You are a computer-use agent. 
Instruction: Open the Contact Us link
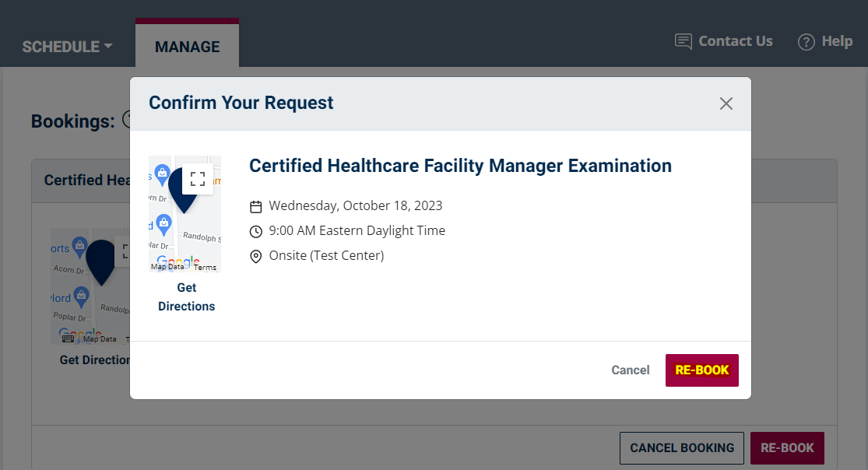click(735, 41)
